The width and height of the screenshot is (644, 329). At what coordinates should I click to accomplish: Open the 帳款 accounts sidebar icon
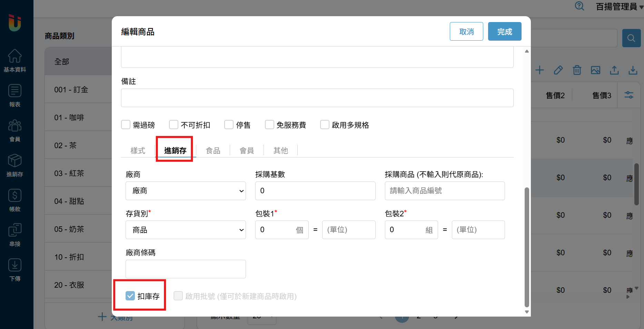[15, 200]
